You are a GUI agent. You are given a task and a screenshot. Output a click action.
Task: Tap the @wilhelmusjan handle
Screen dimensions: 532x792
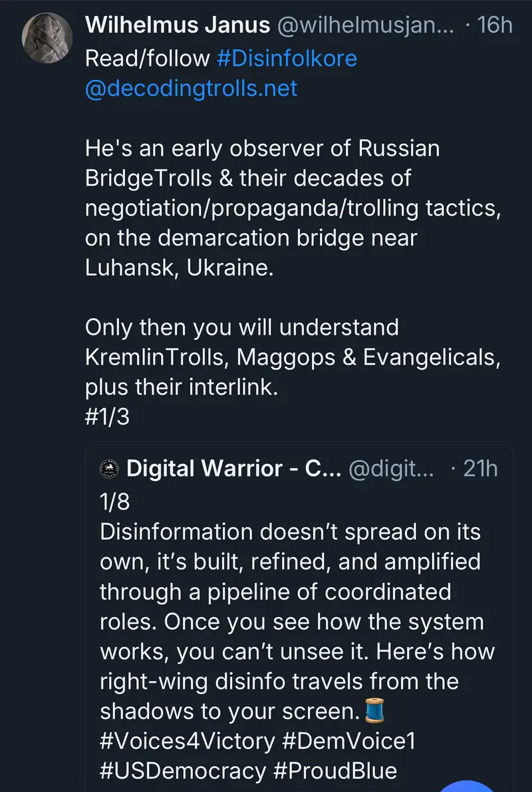[x=365, y=26]
